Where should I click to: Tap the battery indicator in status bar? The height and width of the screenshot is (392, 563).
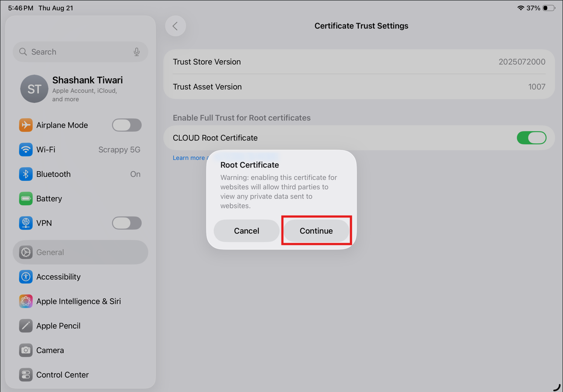coord(549,8)
